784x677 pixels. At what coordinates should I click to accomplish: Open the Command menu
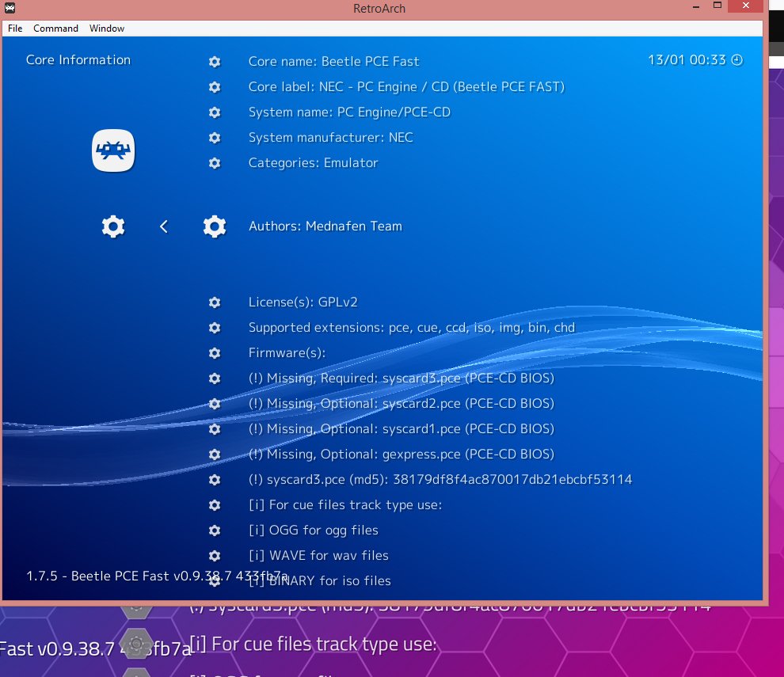[x=55, y=29]
